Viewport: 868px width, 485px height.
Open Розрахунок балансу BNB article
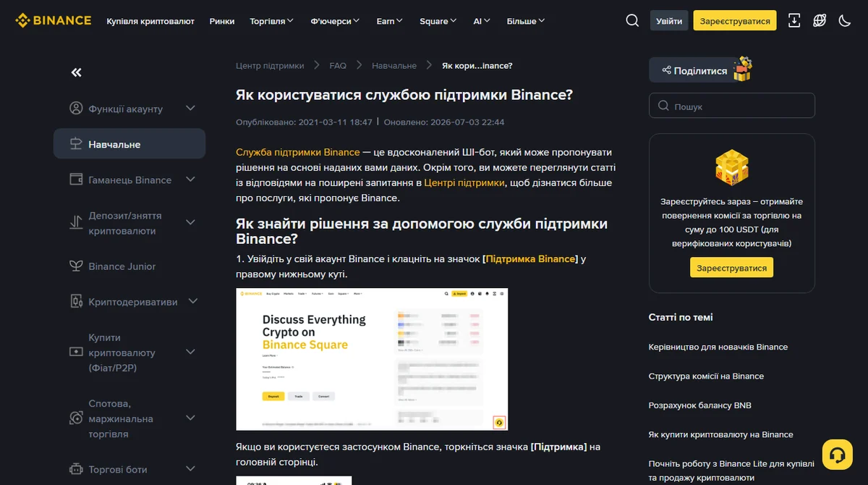700,405
